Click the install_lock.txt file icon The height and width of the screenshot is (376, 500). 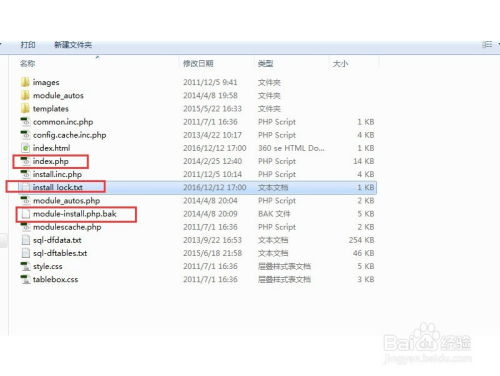point(25,187)
